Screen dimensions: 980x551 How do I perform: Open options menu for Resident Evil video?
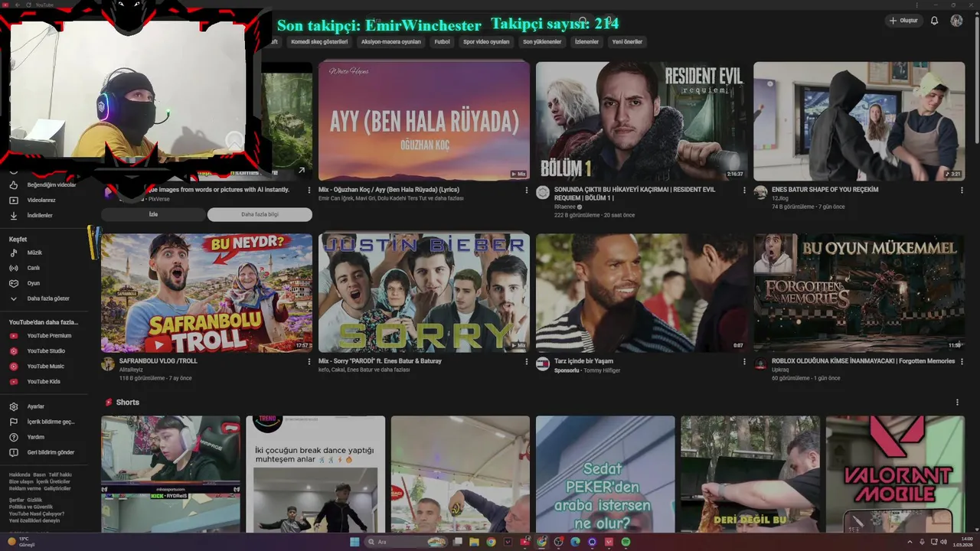coord(744,190)
